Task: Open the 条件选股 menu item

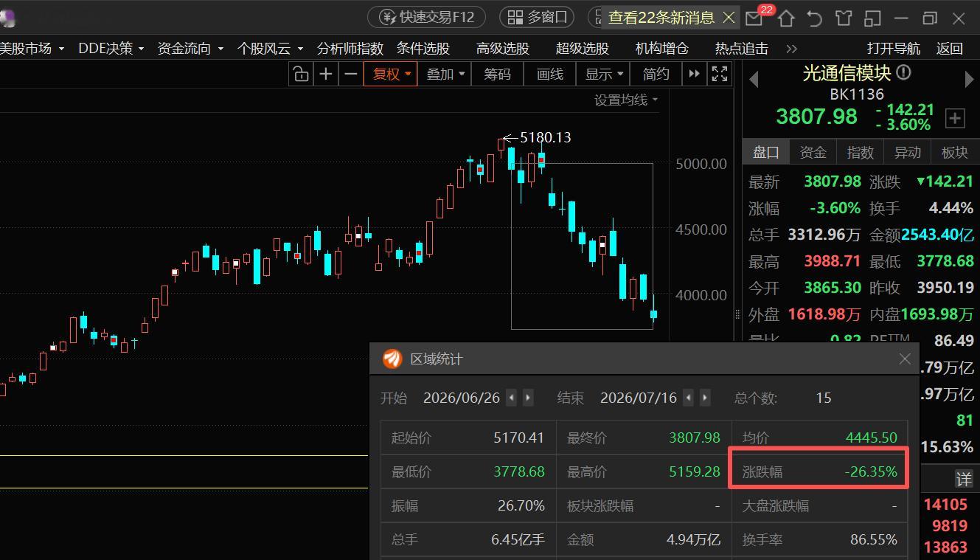Action: click(x=423, y=49)
